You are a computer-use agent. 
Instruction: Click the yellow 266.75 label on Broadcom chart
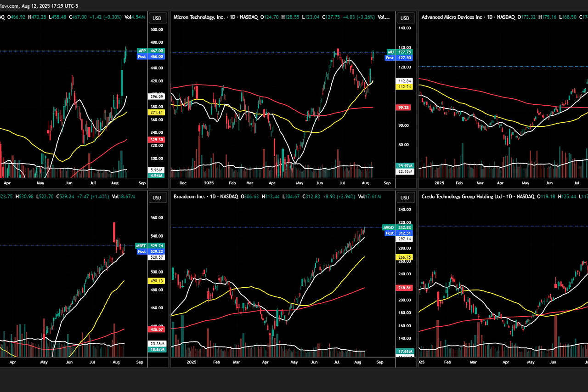(x=405, y=257)
